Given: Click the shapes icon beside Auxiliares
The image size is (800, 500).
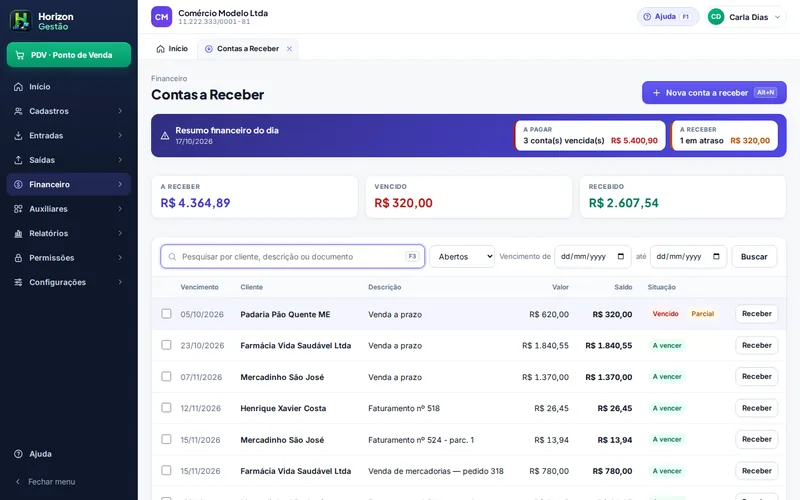Looking at the screenshot, I should pos(18,209).
